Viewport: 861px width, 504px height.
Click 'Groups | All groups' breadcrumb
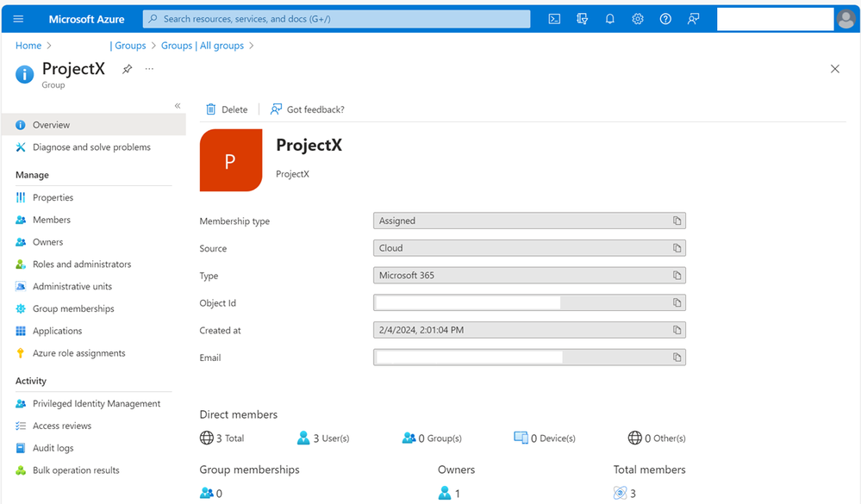[x=202, y=46]
